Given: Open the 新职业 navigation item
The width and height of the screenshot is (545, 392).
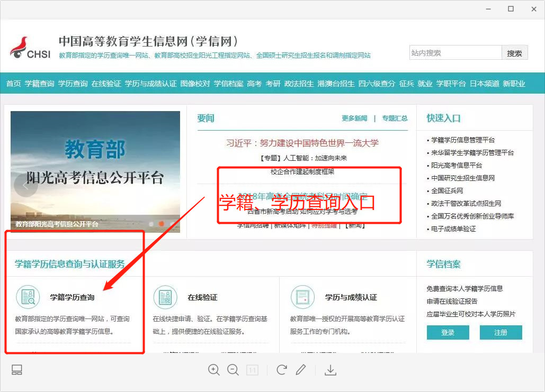Looking at the screenshot, I should [x=514, y=84].
